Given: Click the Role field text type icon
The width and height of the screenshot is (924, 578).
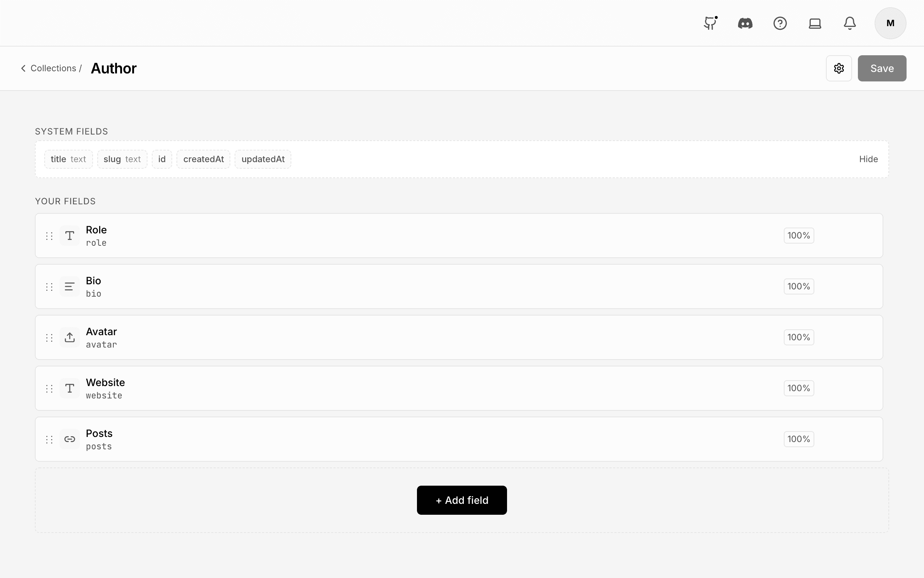Looking at the screenshot, I should coord(69,236).
